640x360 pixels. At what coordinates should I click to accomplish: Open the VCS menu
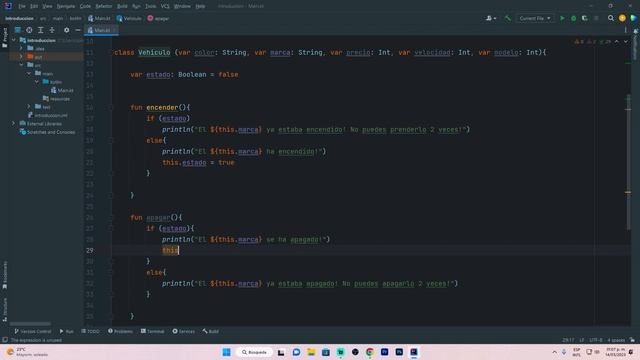(165, 6)
